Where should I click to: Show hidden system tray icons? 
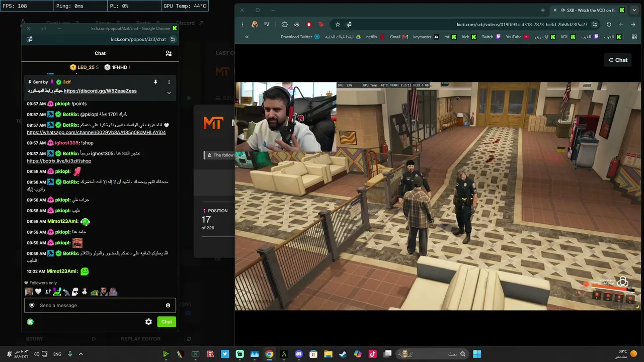pyautogui.click(x=80, y=354)
